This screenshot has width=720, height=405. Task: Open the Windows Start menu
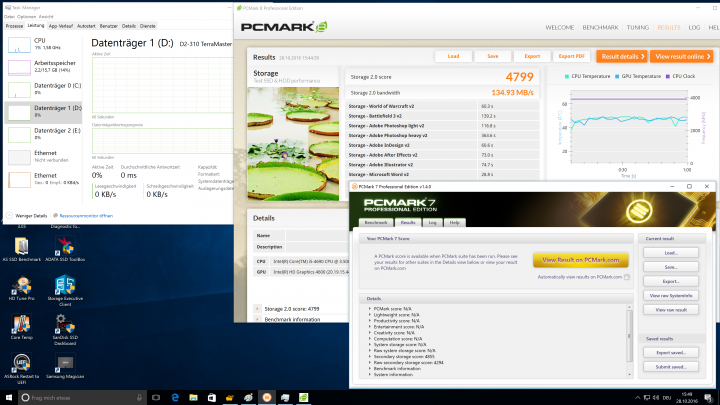point(8,397)
